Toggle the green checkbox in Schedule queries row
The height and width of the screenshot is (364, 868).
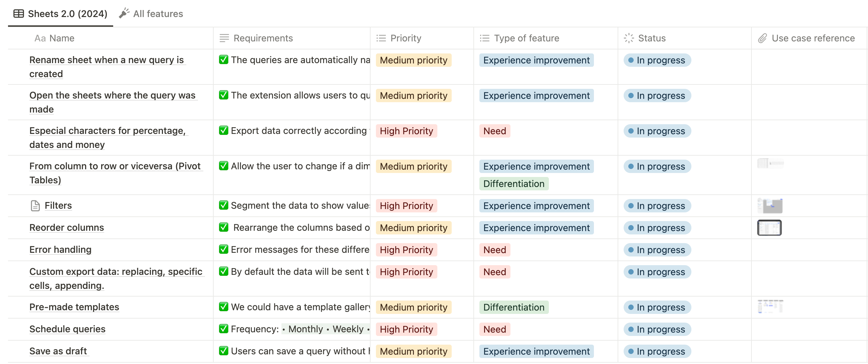223,329
